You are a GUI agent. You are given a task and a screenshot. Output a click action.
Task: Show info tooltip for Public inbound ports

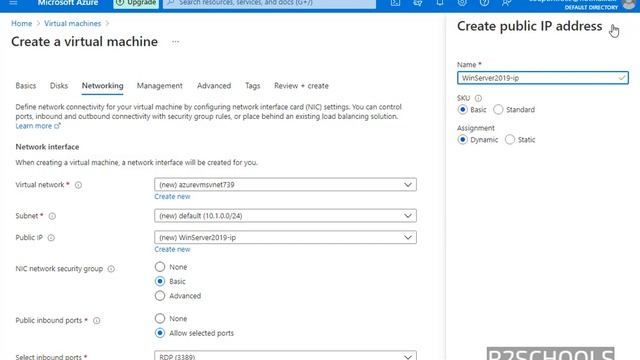click(96, 321)
